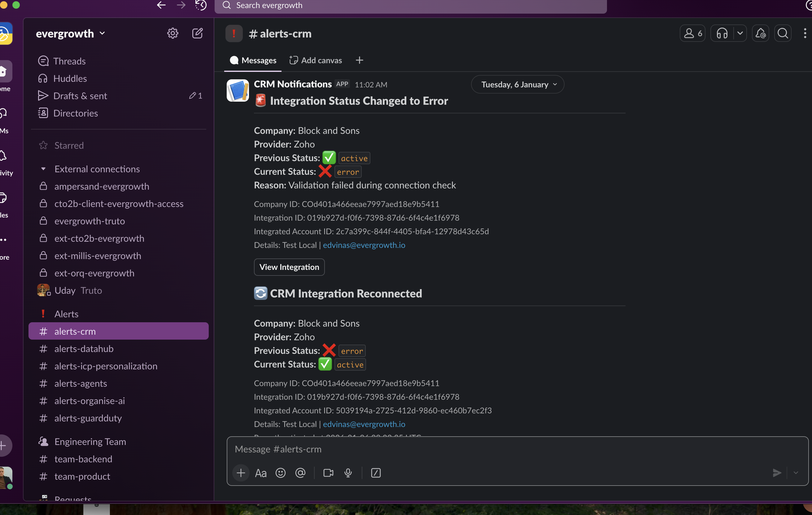Record a video clip
The width and height of the screenshot is (812, 515).
(328, 473)
